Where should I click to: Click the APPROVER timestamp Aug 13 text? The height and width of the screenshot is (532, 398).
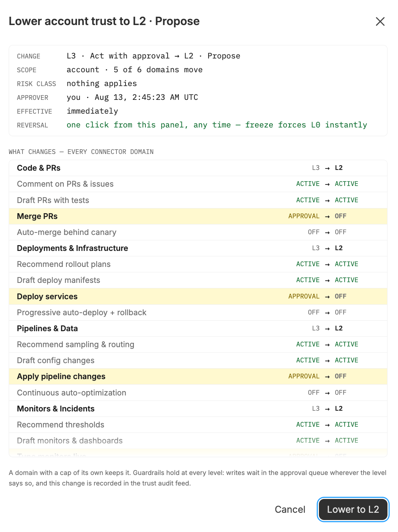pos(132,97)
